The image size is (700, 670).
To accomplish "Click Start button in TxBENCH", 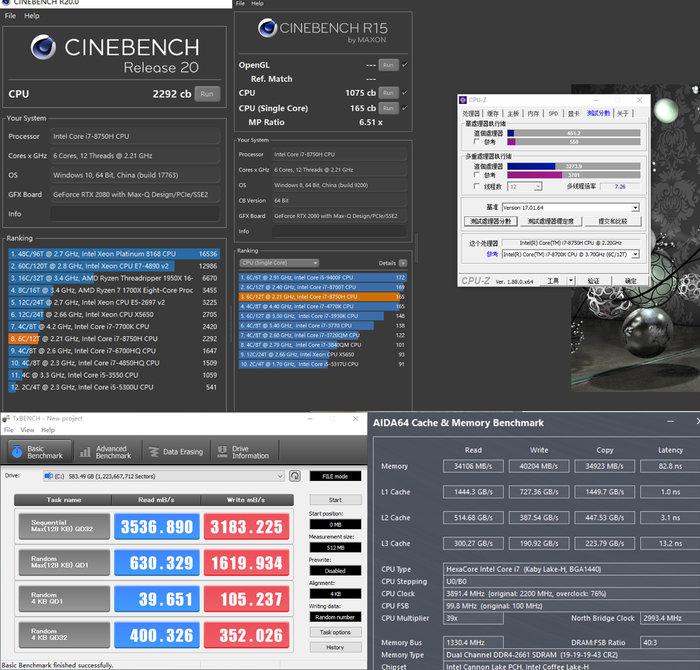I will pos(335,500).
